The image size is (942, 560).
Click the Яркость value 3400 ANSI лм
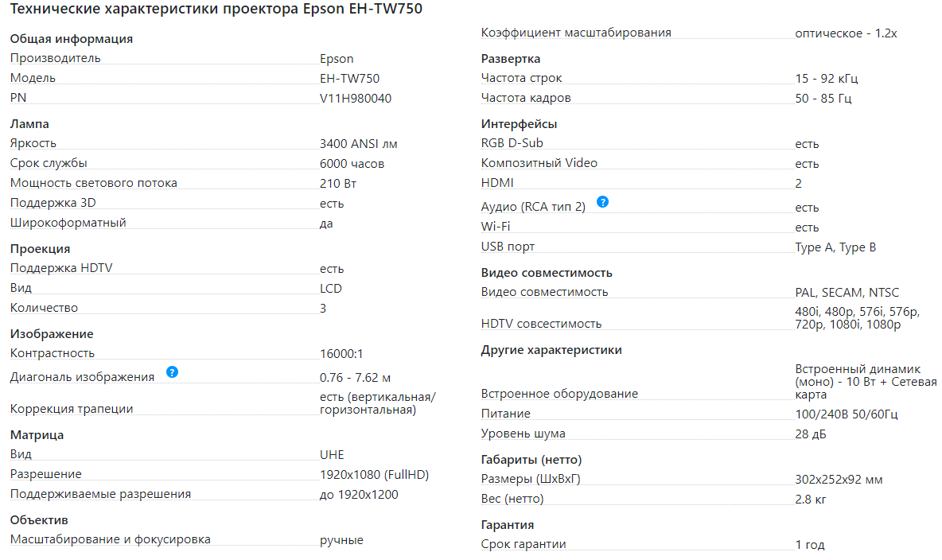tap(358, 144)
